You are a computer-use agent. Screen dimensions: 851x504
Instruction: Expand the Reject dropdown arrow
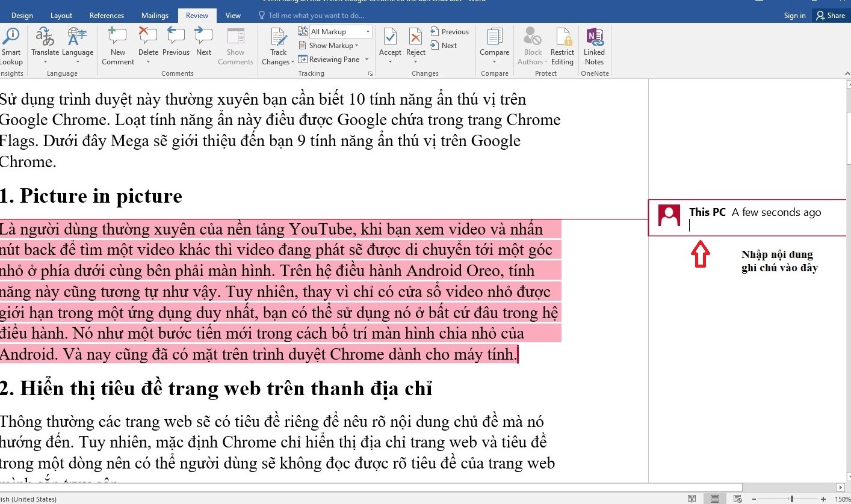pos(416,62)
